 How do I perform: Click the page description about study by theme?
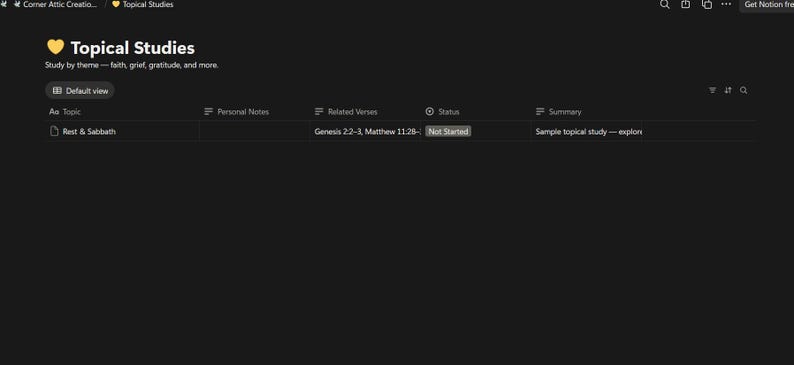[132, 65]
